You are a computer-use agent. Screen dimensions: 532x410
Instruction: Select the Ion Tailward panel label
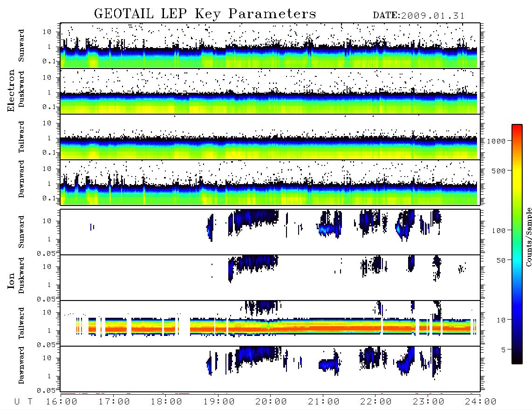point(21,323)
